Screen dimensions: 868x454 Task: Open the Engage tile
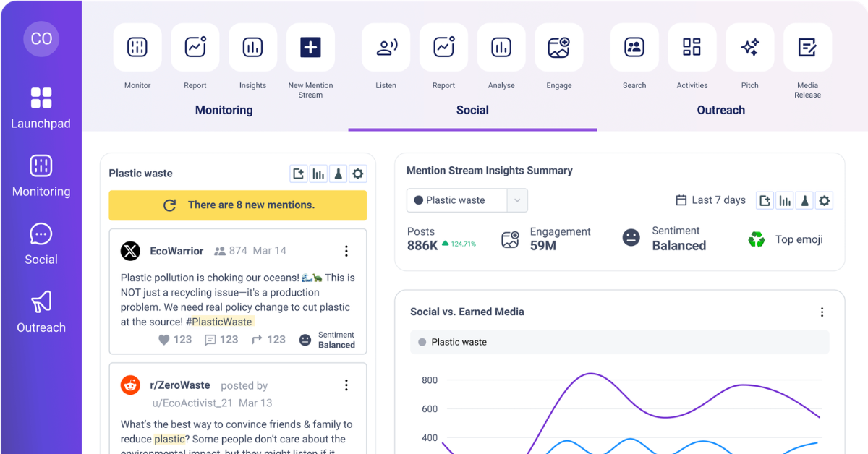(559, 48)
